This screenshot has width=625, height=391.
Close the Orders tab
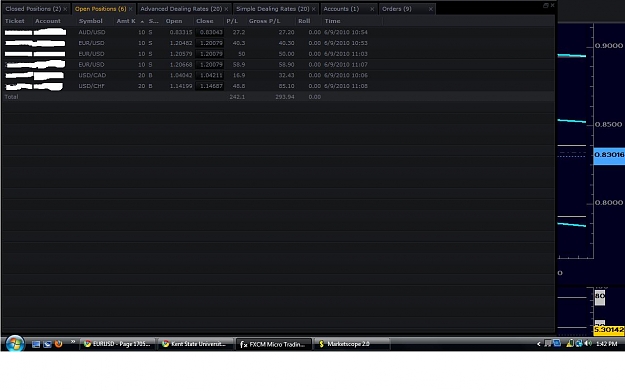[431, 9]
